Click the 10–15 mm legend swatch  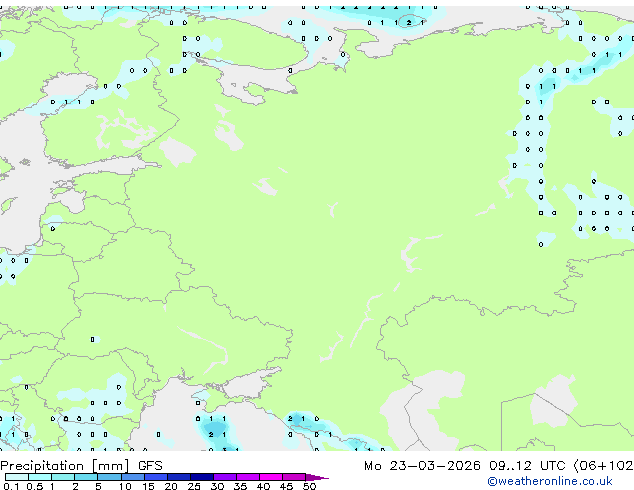point(133,477)
